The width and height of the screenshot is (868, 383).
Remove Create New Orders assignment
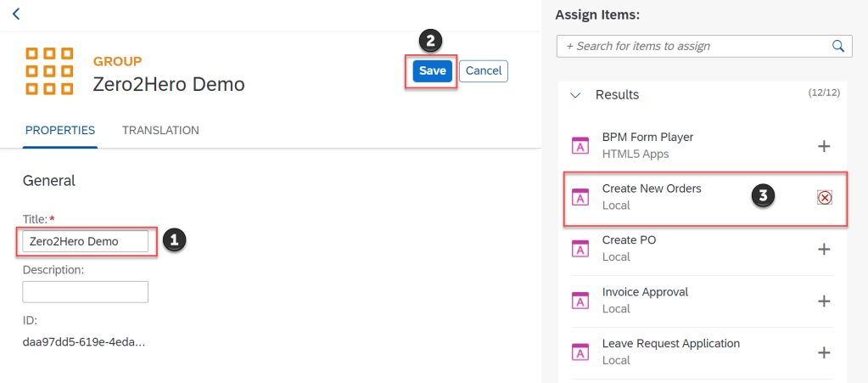tap(824, 197)
